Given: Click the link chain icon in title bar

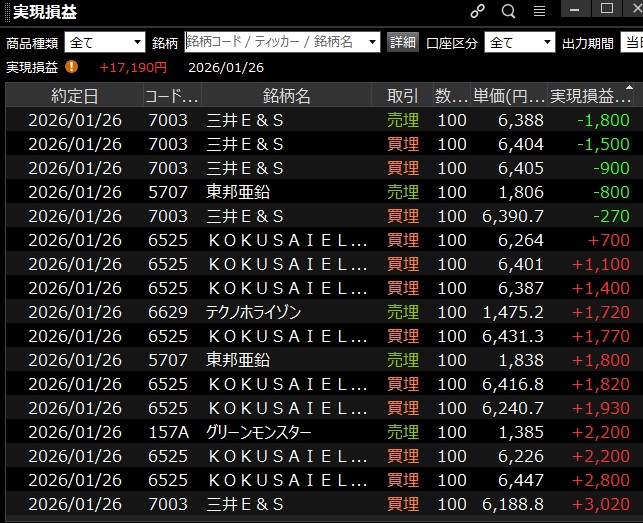Looking at the screenshot, I should pyautogui.click(x=478, y=11).
